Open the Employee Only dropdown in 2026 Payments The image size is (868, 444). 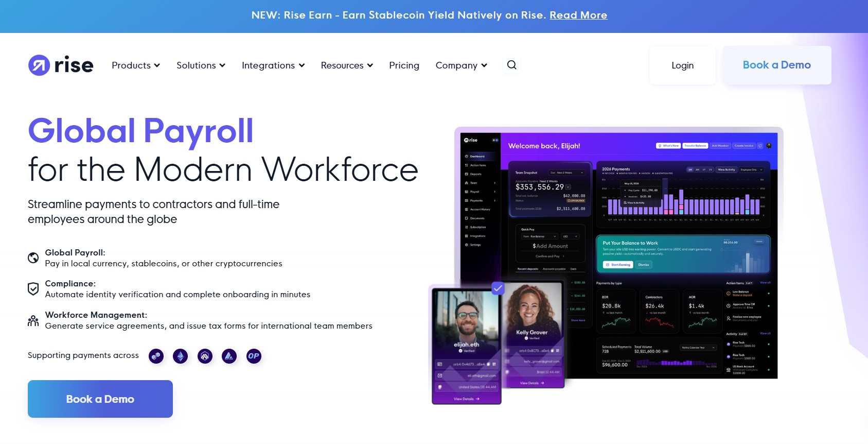tap(752, 169)
